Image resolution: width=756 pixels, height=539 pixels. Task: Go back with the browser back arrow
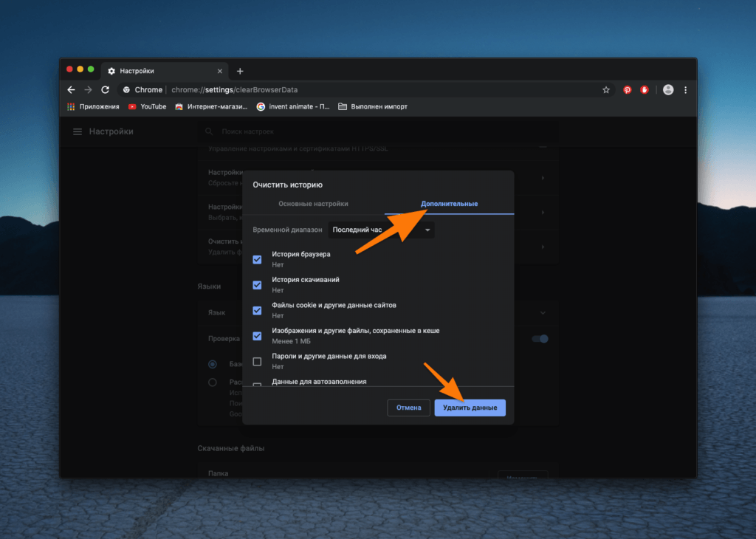click(x=72, y=89)
